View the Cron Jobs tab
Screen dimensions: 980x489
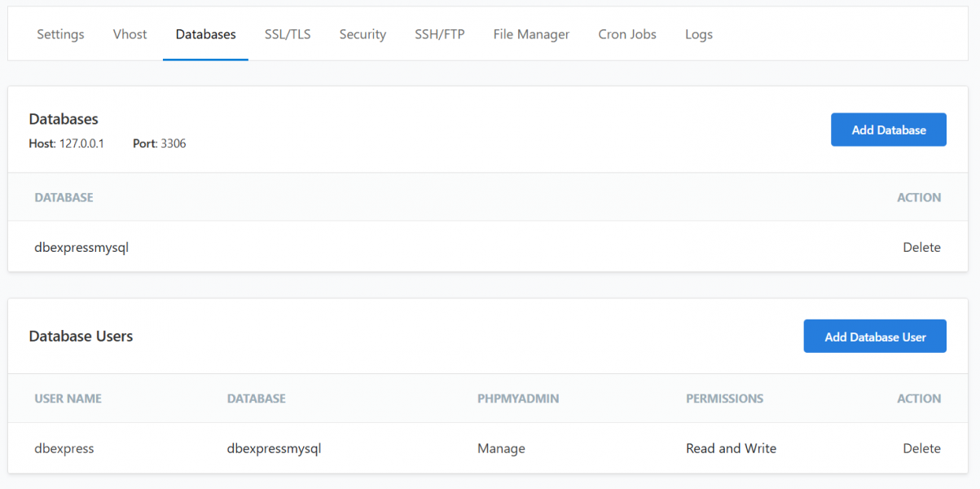click(x=627, y=34)
